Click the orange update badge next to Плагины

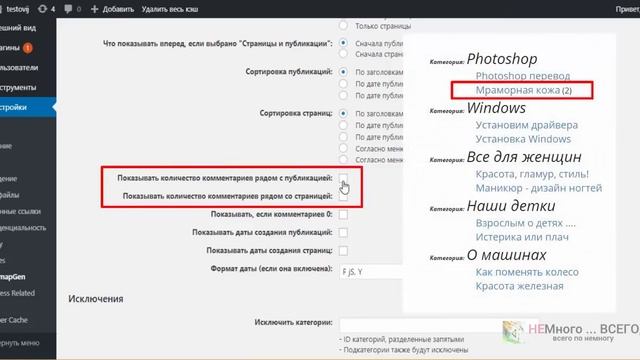(x=27, y=48)
